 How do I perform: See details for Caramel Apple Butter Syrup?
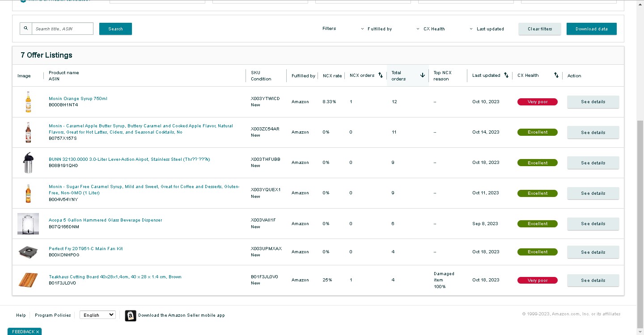point(593,132)
